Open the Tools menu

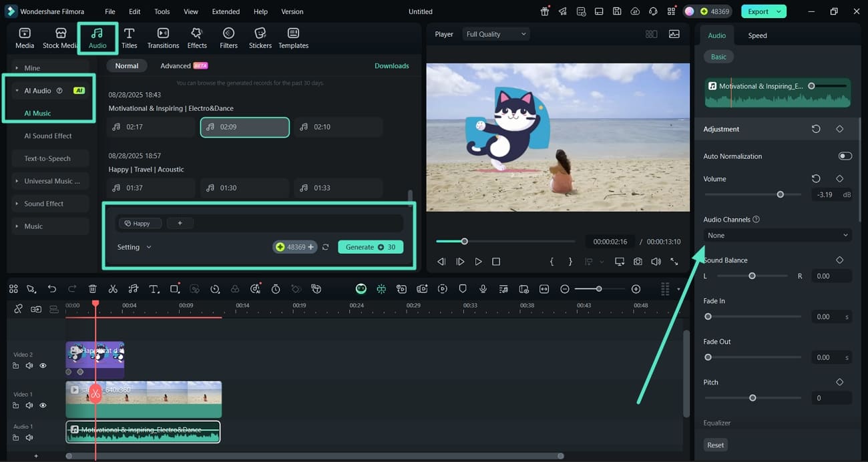pyautogui.click(x=162, y=11)
